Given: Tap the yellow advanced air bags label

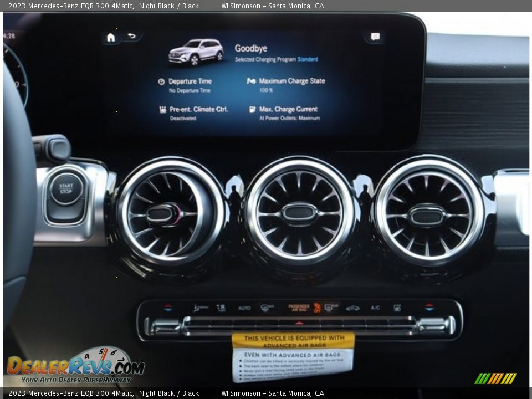Looking at the screenshot, I should 293,341.
